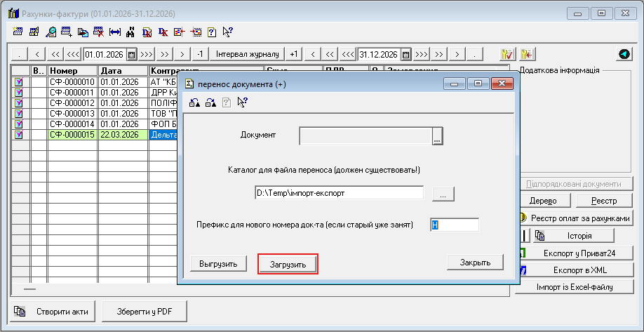Open the calendar picker for end date 31.12.2026

[405, 54]
